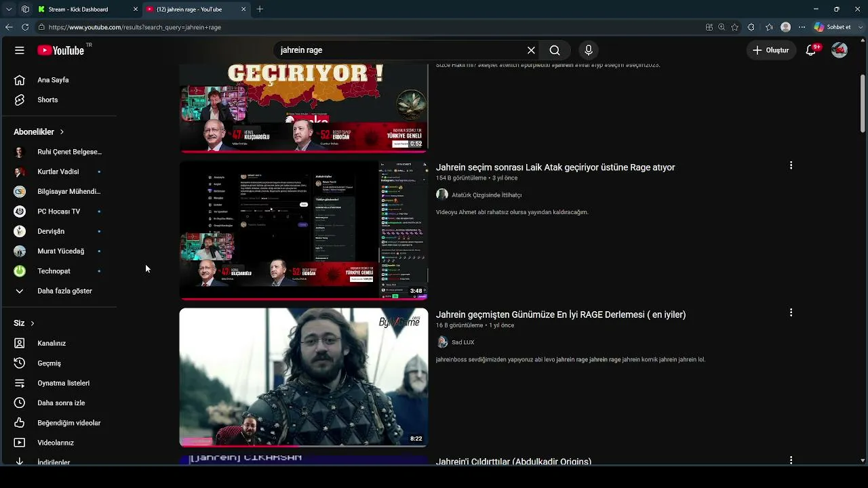Open the browser zoom magnifier icon
Image resolution: width=868 pixels, height=488 pixels.
point(722,27)
